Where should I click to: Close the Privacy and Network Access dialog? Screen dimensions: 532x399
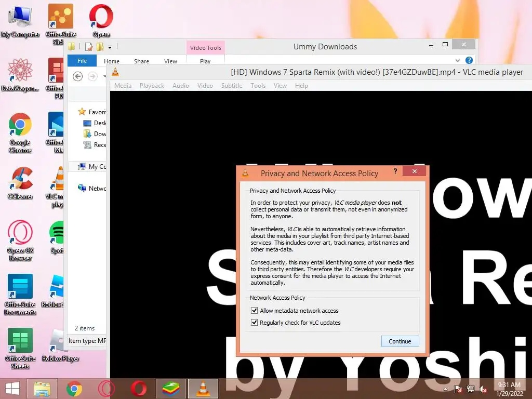click(414, 171)
